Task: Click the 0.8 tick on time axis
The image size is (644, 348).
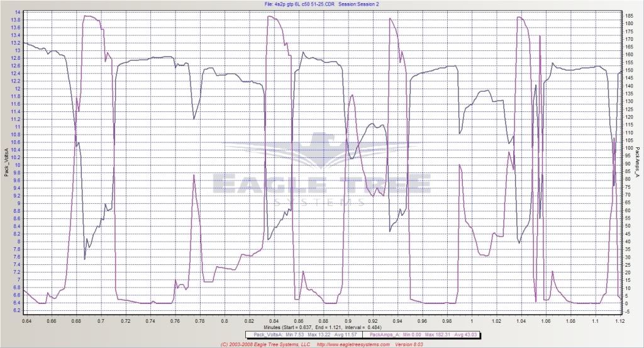Action: click(225, 320)
